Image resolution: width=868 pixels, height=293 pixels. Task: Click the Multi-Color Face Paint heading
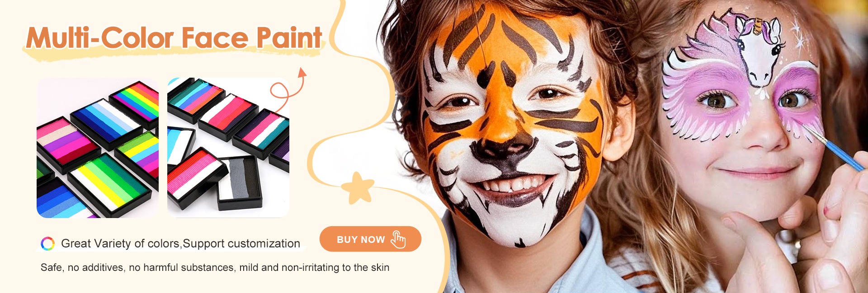pos(174,38)
